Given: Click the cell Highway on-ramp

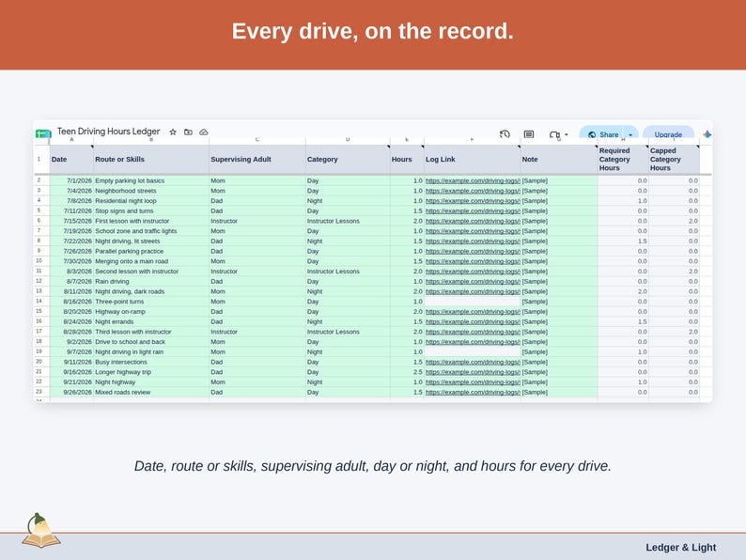Looking at the screenshot, I should tap(151, 312).
